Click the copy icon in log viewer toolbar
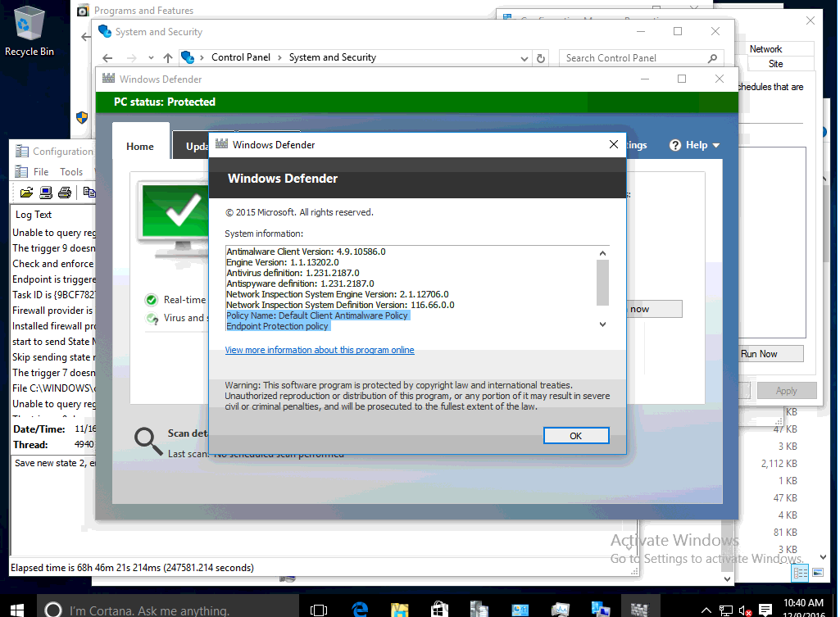 tap(89, 193)
